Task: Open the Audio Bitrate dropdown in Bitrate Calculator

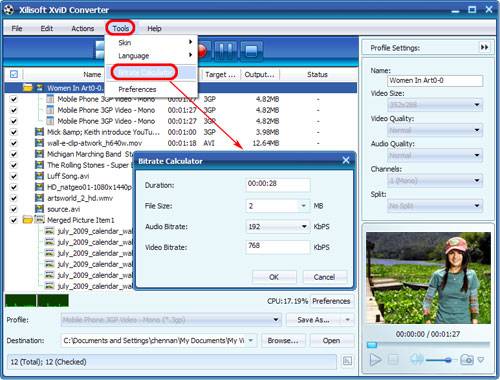Action: pyautogui.click(x=304, y=227)
